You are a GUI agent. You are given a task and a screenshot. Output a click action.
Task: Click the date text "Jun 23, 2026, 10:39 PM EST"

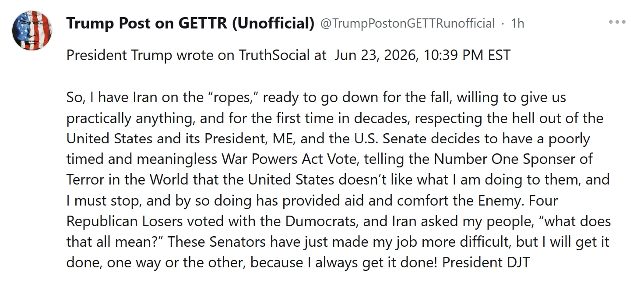(422, 56)
